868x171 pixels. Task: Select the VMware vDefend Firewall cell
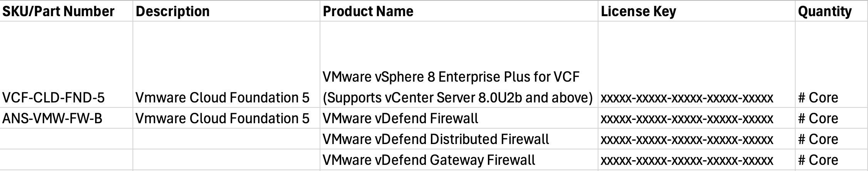point(400,119)
